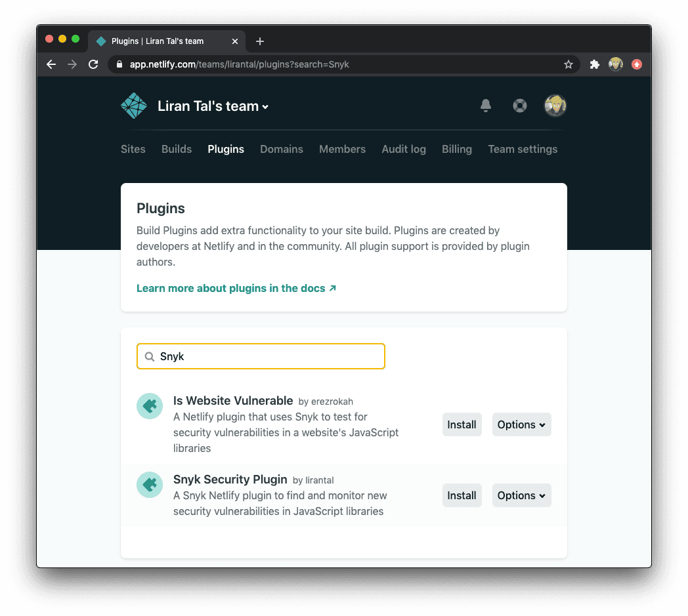Expand the Liran Tal's team switcher dropdown

(x=213, y=106)
